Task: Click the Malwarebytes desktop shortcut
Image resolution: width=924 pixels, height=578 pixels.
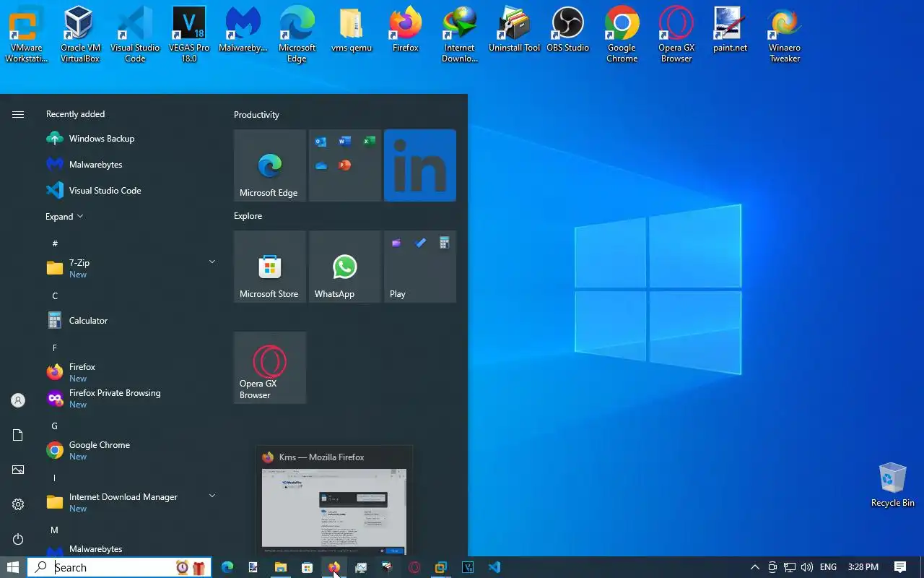Action: tap(243, 30)
